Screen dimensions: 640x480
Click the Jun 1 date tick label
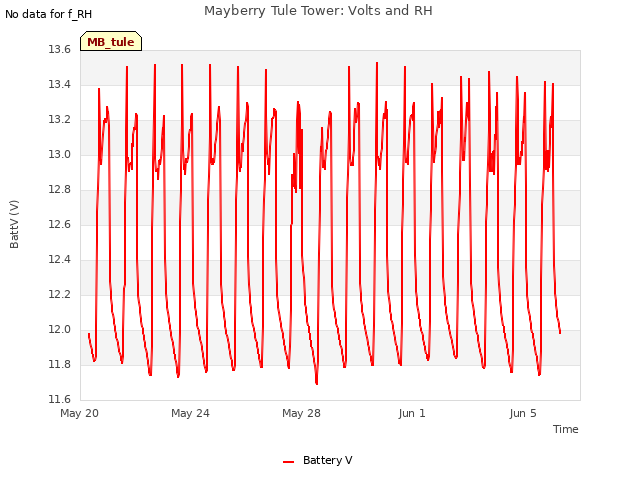(x=412, y=413)
